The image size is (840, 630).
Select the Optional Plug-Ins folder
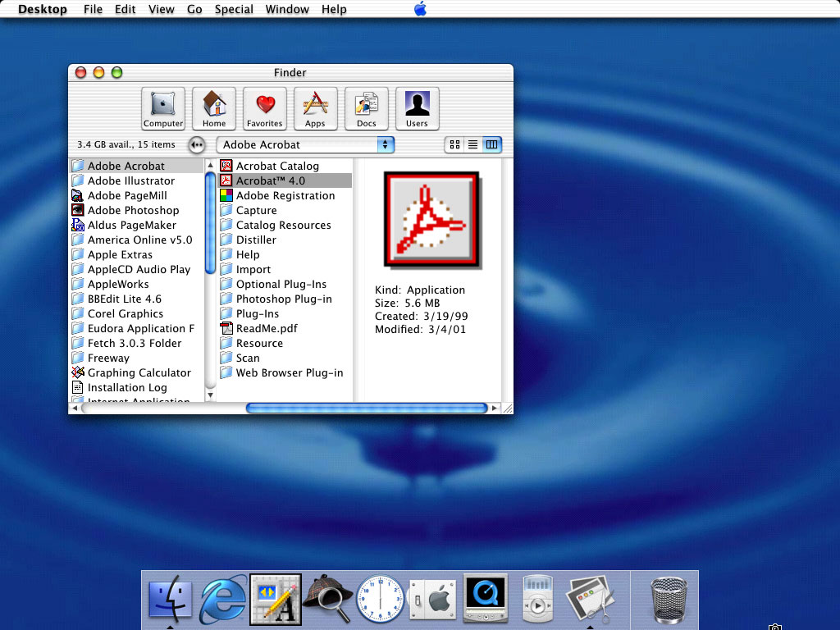(x=285, y=285)
